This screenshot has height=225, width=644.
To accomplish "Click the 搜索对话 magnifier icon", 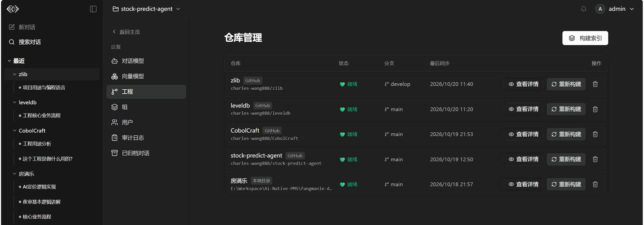I will pyautogui.click(x=12, y=42).
